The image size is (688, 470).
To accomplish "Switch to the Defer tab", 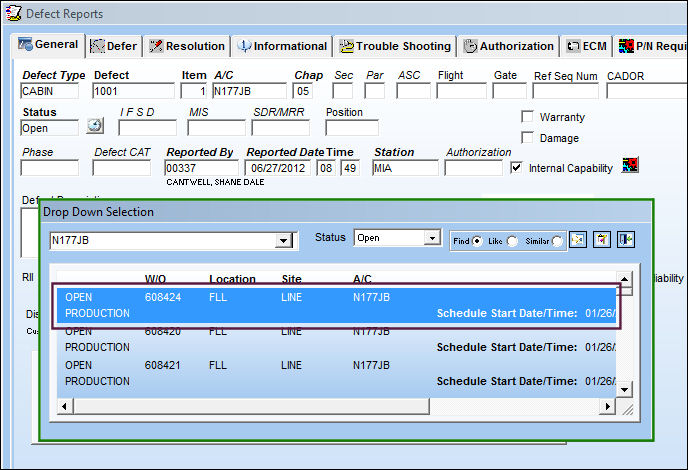I will coord(114,46).
